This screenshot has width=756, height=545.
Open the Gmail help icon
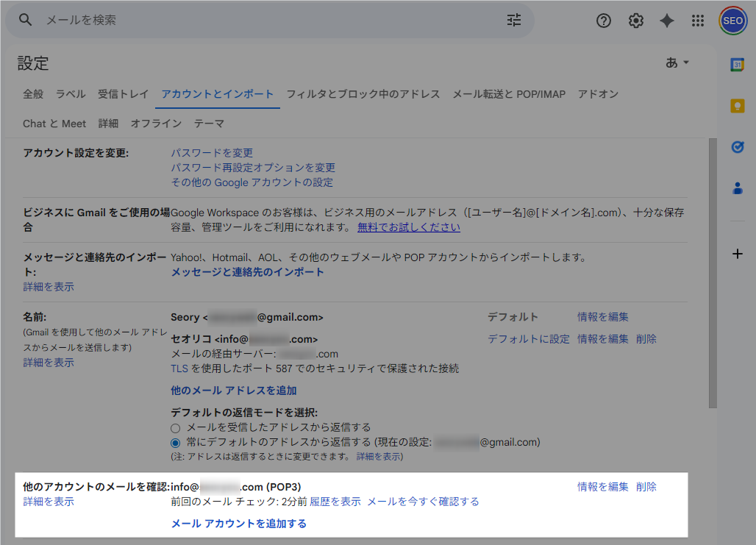(x=604, y=21)
